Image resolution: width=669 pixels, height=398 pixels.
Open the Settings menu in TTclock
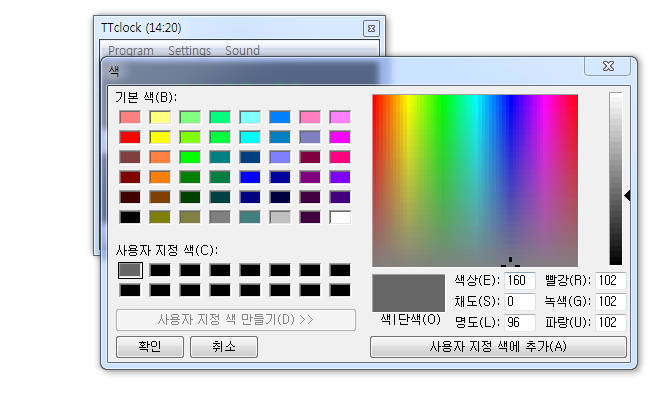point(189,50)
